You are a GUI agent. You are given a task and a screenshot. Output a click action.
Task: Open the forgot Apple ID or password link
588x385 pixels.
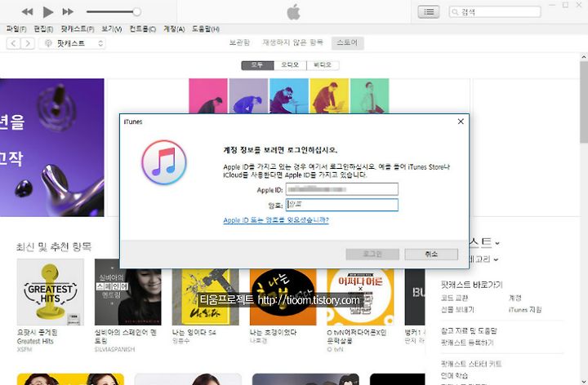(276, 220)
